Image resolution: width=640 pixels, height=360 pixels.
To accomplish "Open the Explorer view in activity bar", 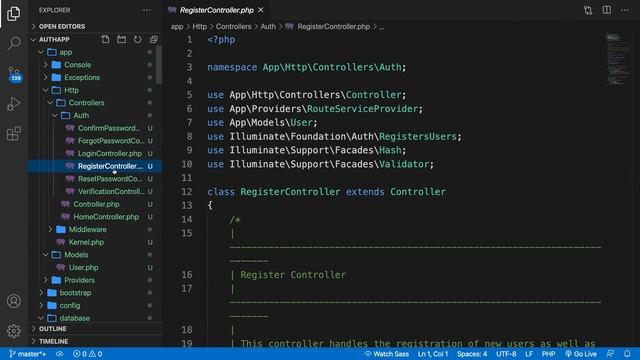I will [13, 13].
